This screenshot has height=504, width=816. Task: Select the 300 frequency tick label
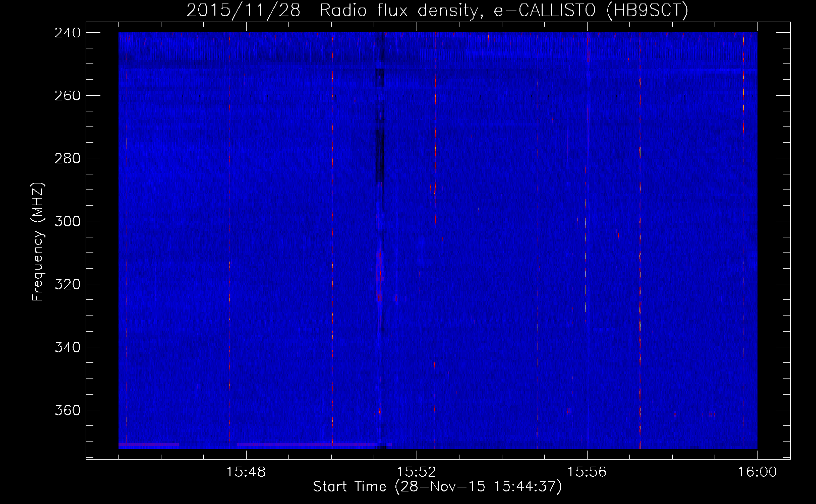tap(68, 221)
